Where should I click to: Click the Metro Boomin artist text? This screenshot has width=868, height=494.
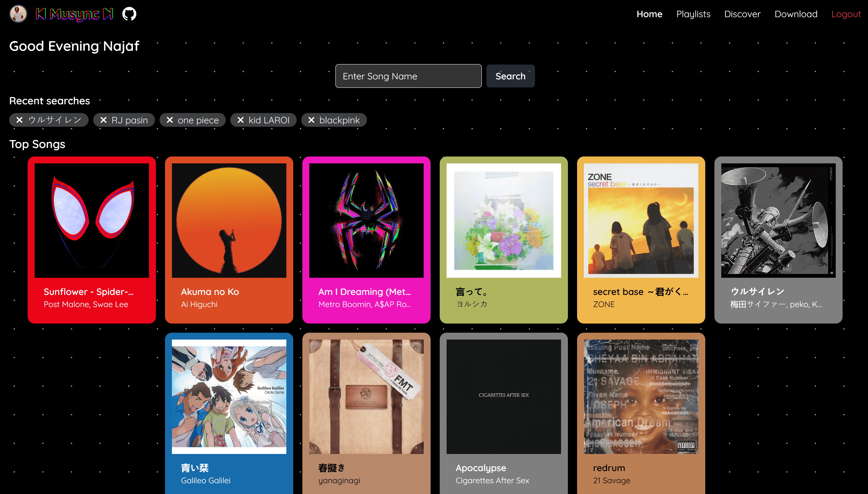pos(364,304)
